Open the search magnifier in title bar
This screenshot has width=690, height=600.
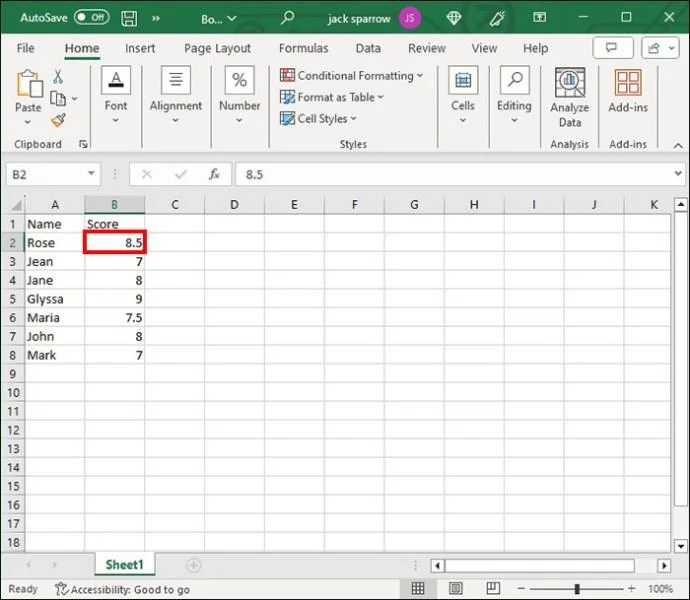click(x=288, y=17)
